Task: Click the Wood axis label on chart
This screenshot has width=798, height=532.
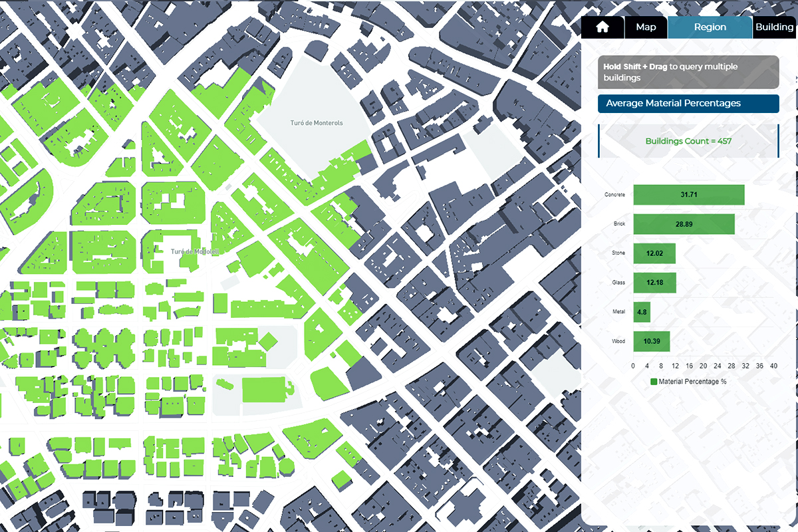Action: pyautogui.click(x=618, y=341)
